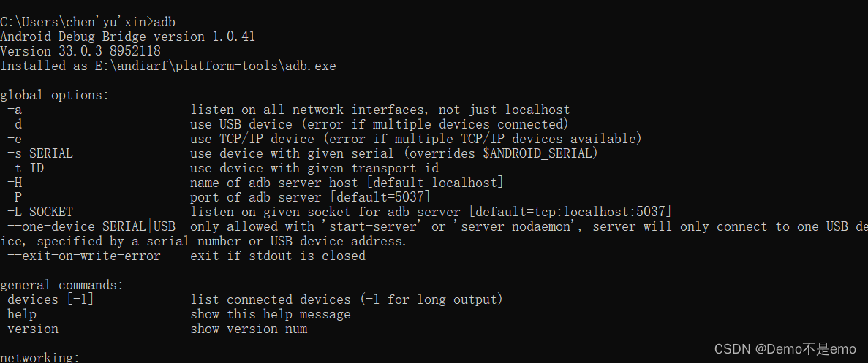Click the show this help message text
Image resolution: width=868 pixels, height=363 pixels.
pyautogui.click(x=271, y=314)
